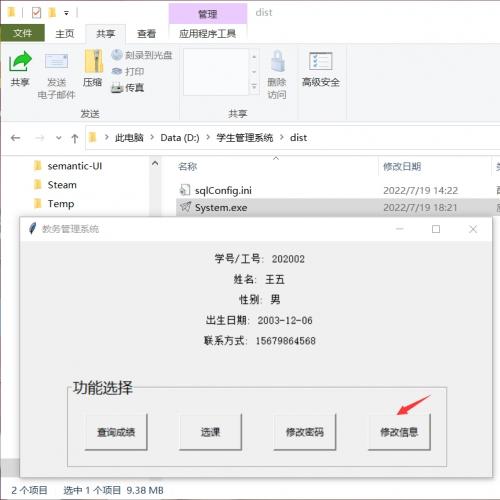Click the Up one level arrow
The width and height of the screenshot is (500, 500).
[x=75, y=138]
